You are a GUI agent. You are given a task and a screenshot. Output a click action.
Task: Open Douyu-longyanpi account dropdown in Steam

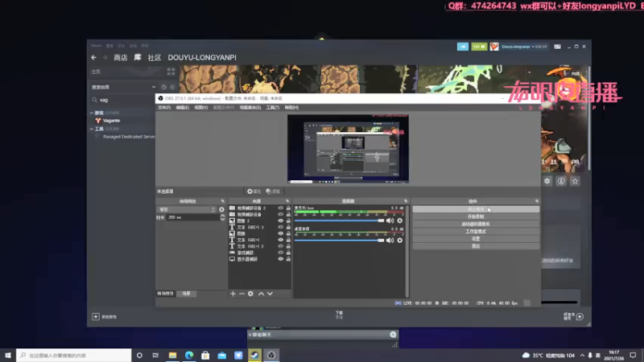tap(524, 47)
